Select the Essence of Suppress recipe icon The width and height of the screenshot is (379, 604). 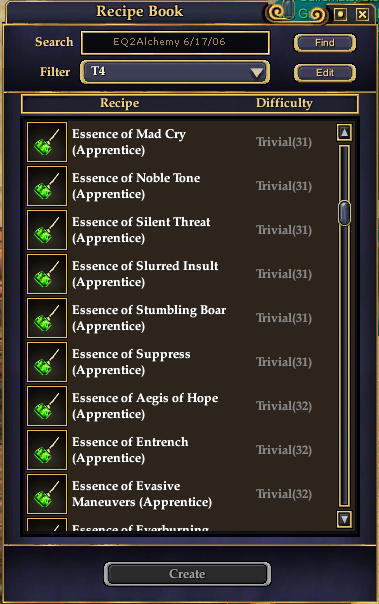[47, 361]
